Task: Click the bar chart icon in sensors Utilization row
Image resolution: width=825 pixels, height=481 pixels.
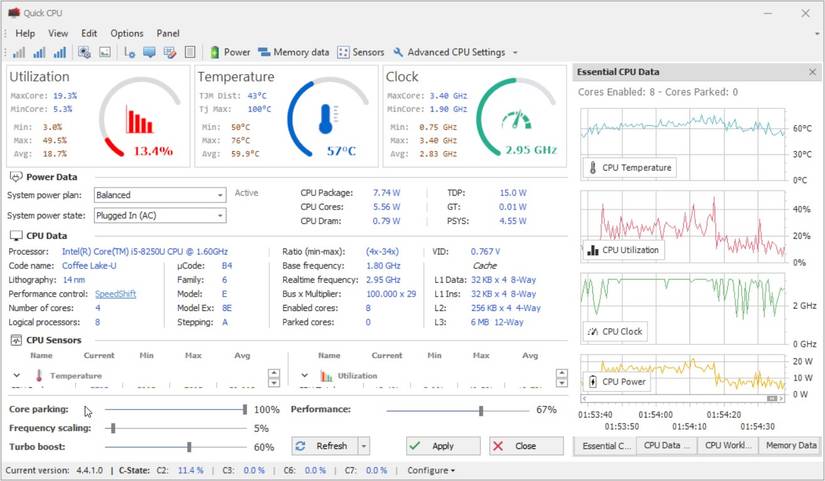Action: 326,376
